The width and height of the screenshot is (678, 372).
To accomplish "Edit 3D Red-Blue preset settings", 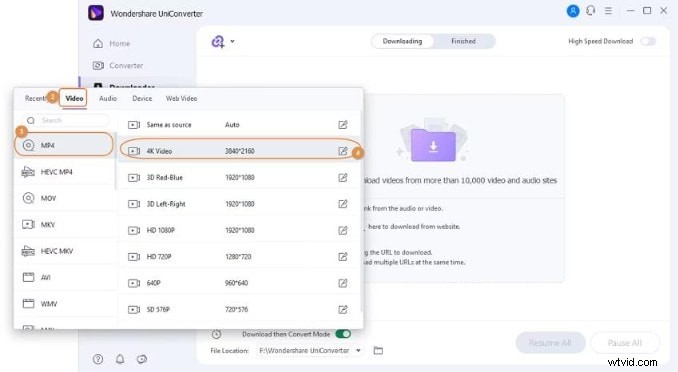I will tap(342, 177).
